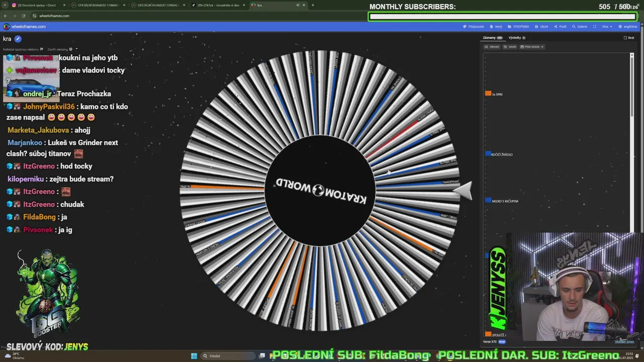This screenshot has width=644, height=362.
Task: Click the orange swatch beside 5x SPIN
Action: (x=488, y=94)
